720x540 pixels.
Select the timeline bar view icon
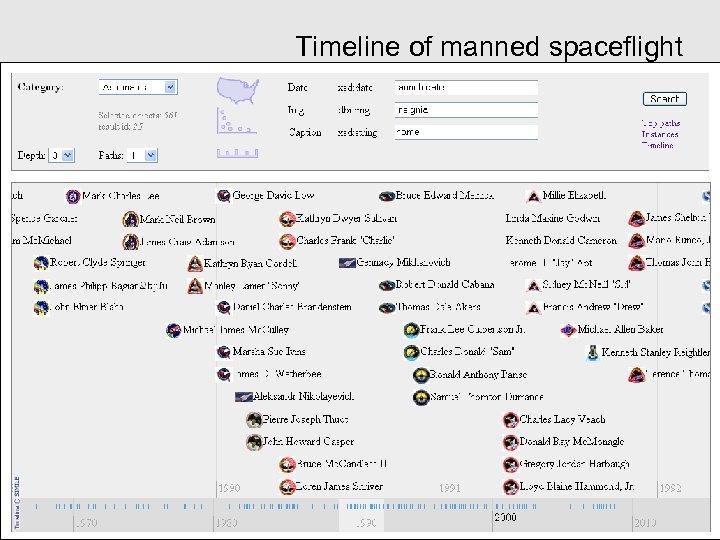[237, 153]
